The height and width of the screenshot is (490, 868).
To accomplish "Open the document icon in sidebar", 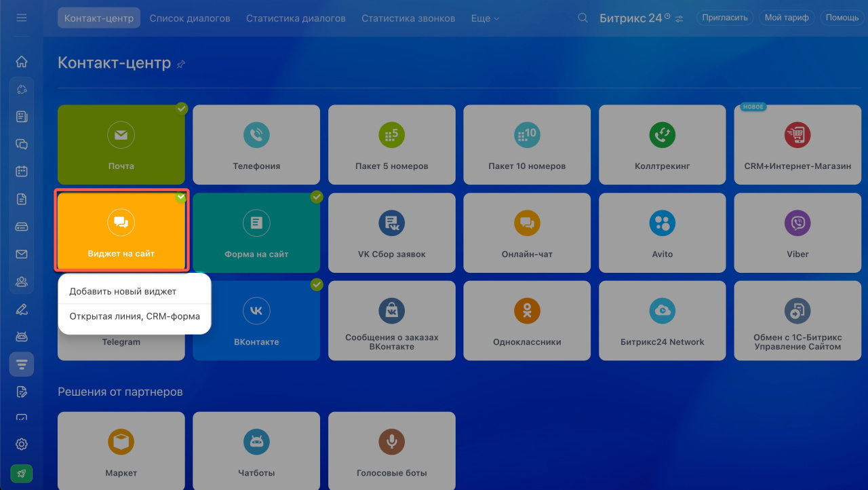I will 22,199.
